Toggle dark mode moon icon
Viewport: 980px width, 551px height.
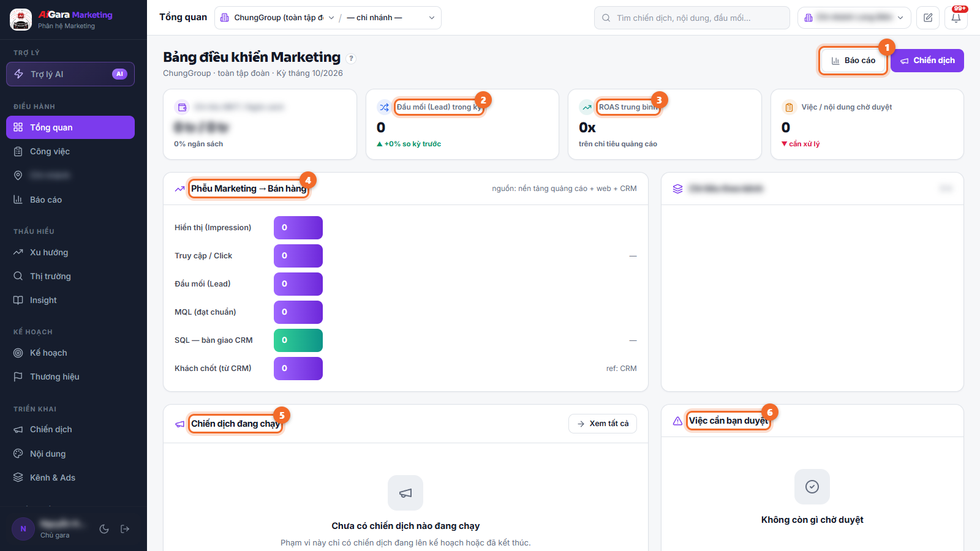click(x=104, y=529)
